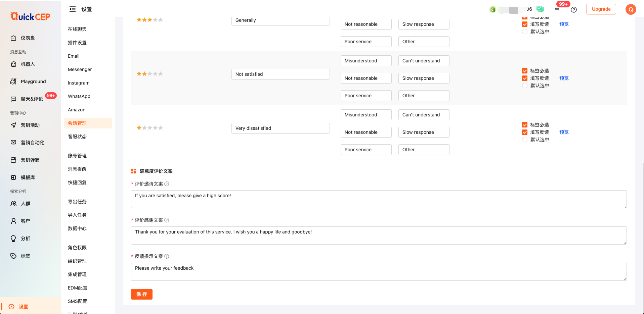This screenshot has height=314, width=644.
Task: Open 会话管理 settings menu item
Action: 77,123
